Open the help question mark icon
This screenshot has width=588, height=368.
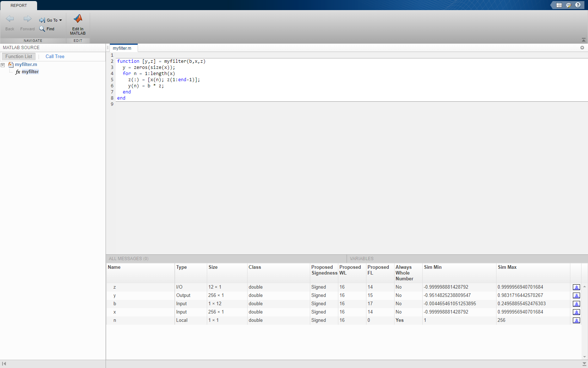tap(578, 5)
